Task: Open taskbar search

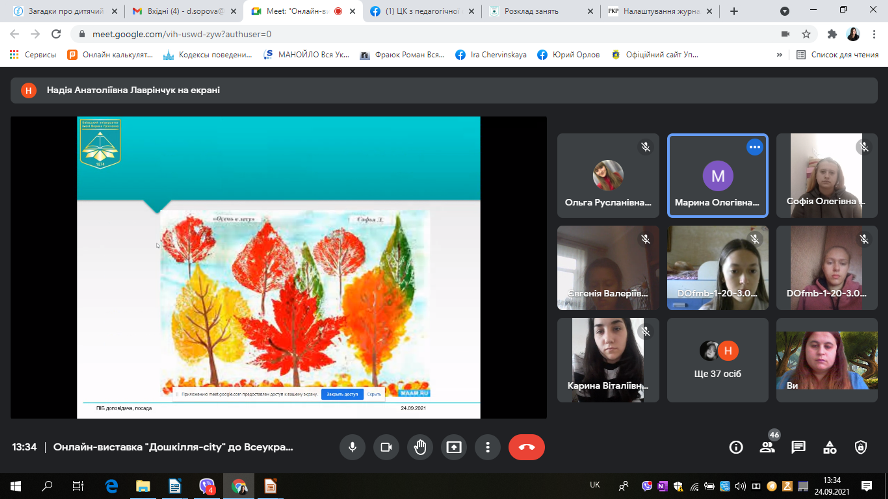Action: point(47,486)
